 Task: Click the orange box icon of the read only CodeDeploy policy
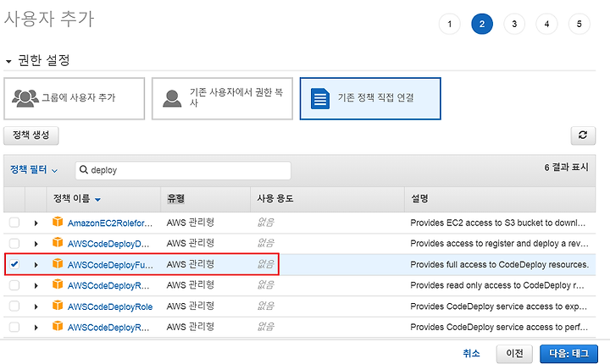point(58,284)
